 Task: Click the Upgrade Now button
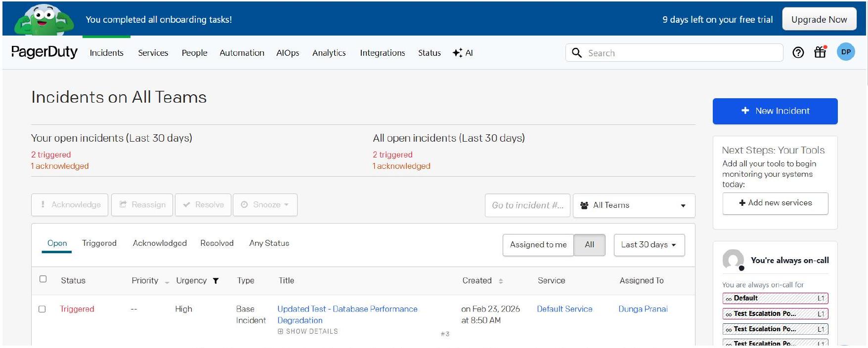point(819,19)
